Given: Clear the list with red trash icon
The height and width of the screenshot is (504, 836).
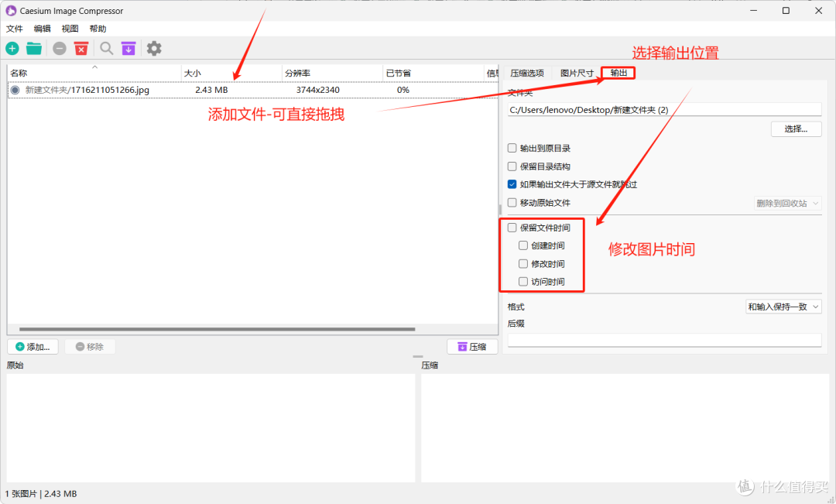Looking at the screenshot, I should pyautogui.click(x=81, y=49).
